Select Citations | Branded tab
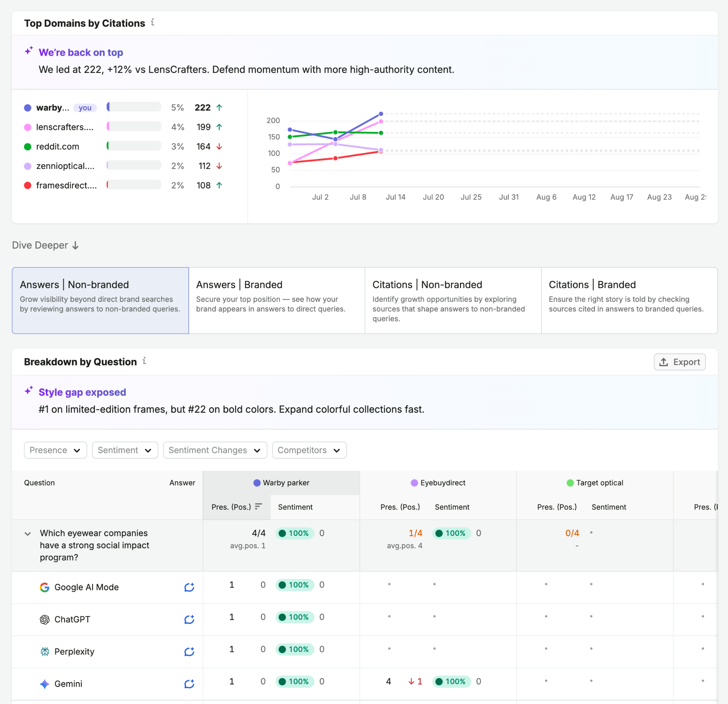Viewport: 728px width, 704px height. click(x=629, y=300)
